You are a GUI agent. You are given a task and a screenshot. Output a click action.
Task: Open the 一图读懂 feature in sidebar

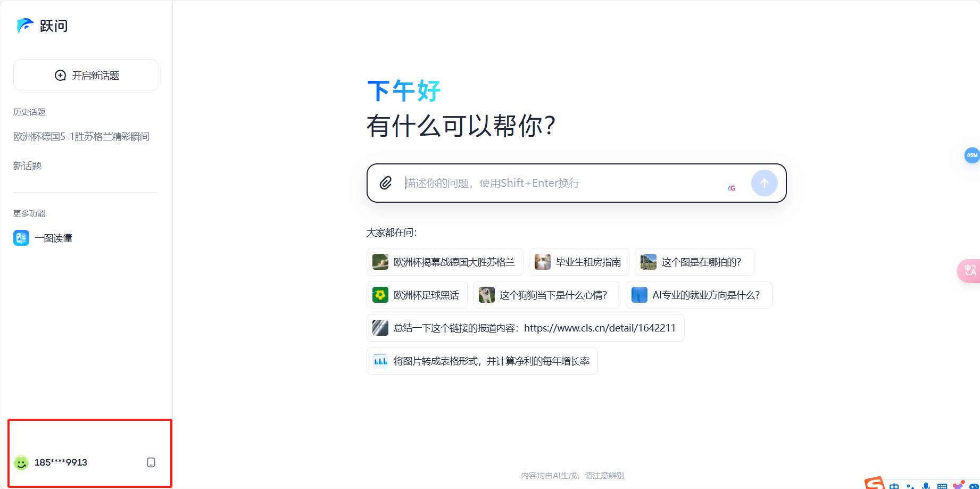point(53,238)
